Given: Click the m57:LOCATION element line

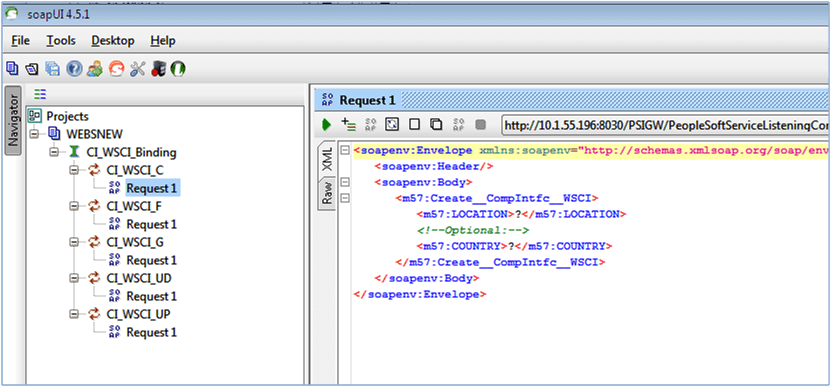Looking at the screenshot, I should [x=521, y=214].
